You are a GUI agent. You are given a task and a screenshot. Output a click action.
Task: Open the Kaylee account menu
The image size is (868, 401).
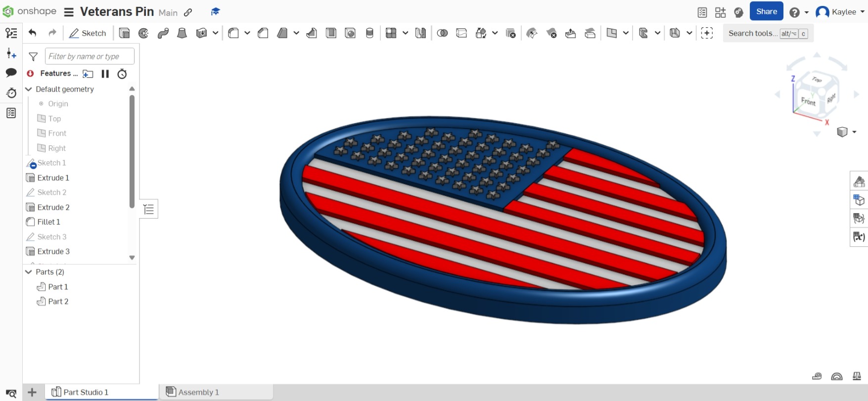coord(840,12)
